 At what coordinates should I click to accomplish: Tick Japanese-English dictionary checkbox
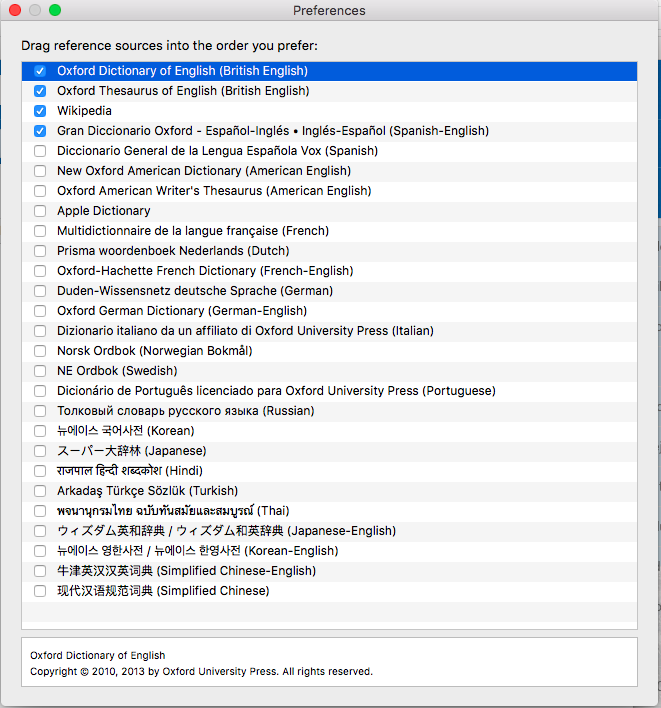(x=40, y=531)
